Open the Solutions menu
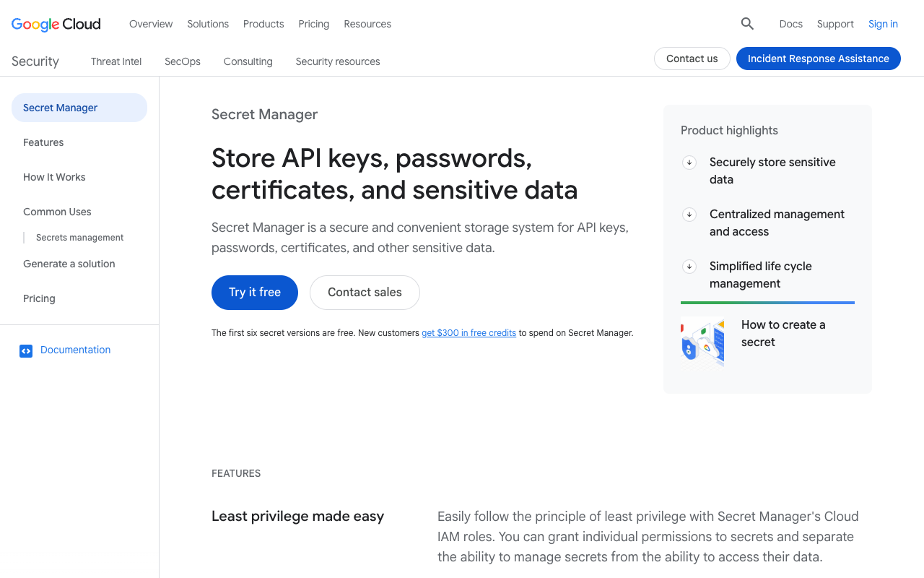The height and width of the screenshot is (578, 924). click(208, 24)
